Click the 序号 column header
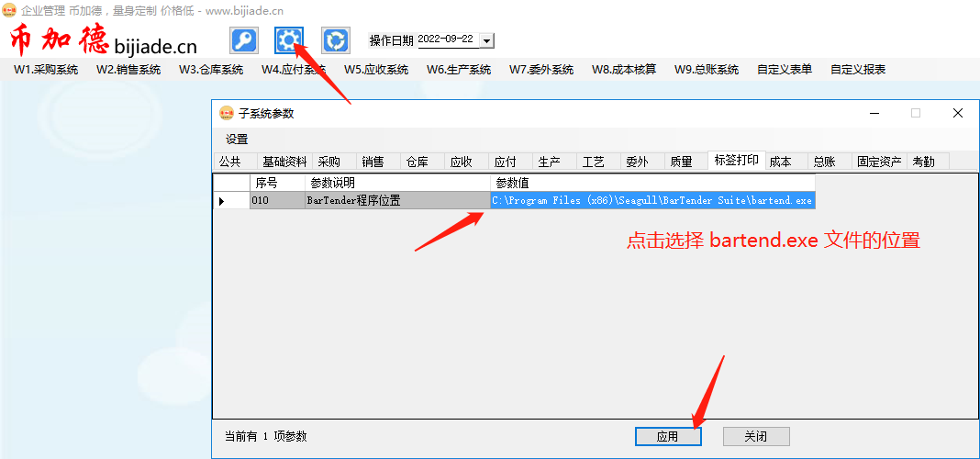 coord(277,183)
